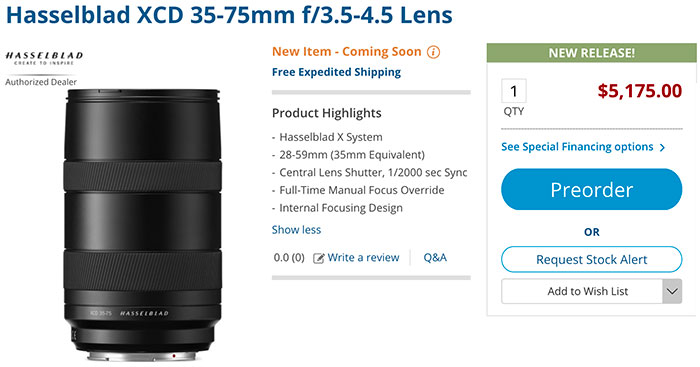Click the Request Stock Alert button
The width and height of the screenshot is (700, 367).
(592, 259)
